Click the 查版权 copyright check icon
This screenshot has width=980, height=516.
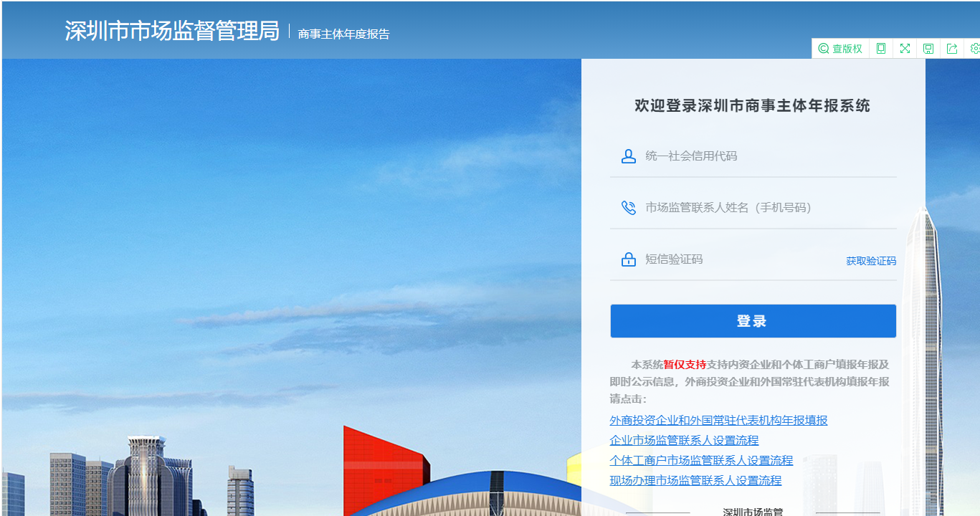[839, 49]
